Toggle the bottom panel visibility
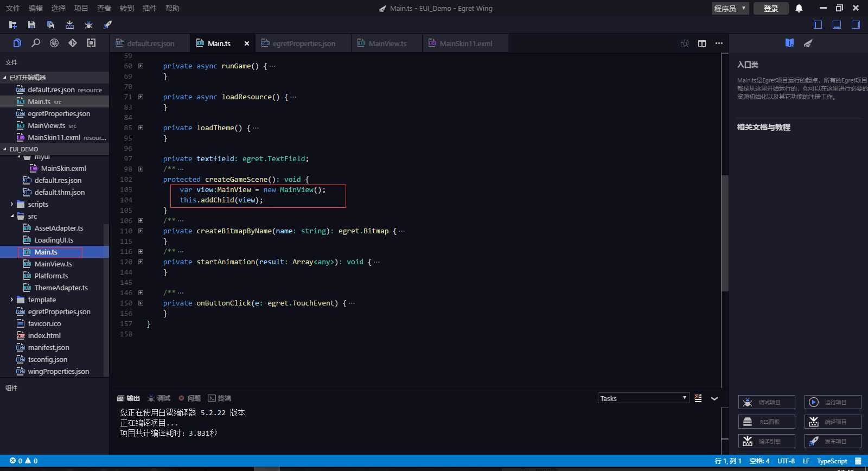868x471 pixels. click(x=837, y=24)
